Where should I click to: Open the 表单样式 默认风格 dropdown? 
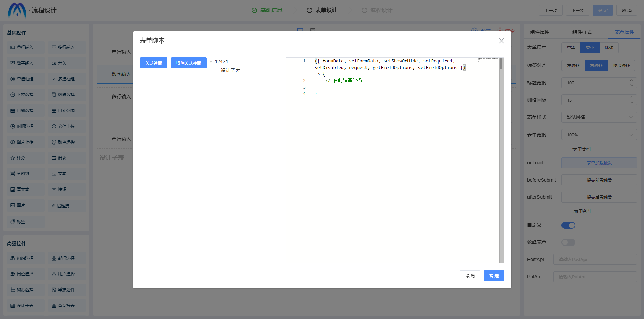599,117
